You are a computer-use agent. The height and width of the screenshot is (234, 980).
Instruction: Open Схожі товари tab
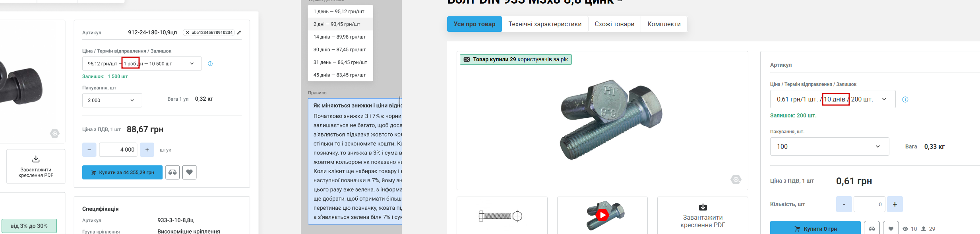[614, 24]
